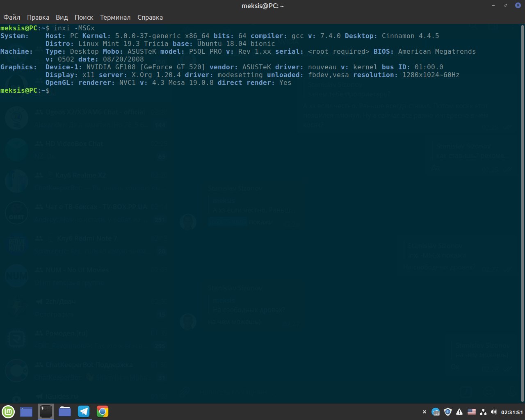The width and height of the screenshot is (525, 420).
Task: Click the server version 'X.Org 1.20.4'
Action: pos(156,75)
